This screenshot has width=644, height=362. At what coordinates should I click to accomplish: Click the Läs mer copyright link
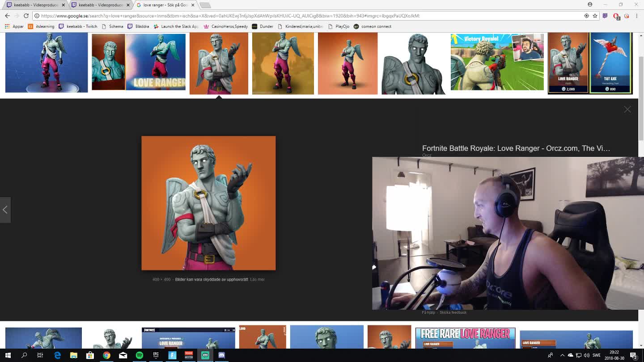tap(258, 279)
